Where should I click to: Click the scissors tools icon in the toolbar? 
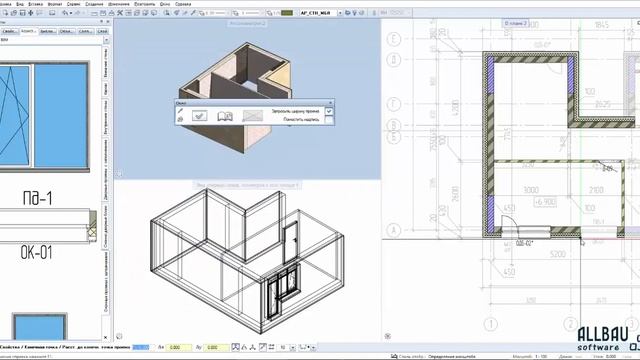(x=120, y=13)
